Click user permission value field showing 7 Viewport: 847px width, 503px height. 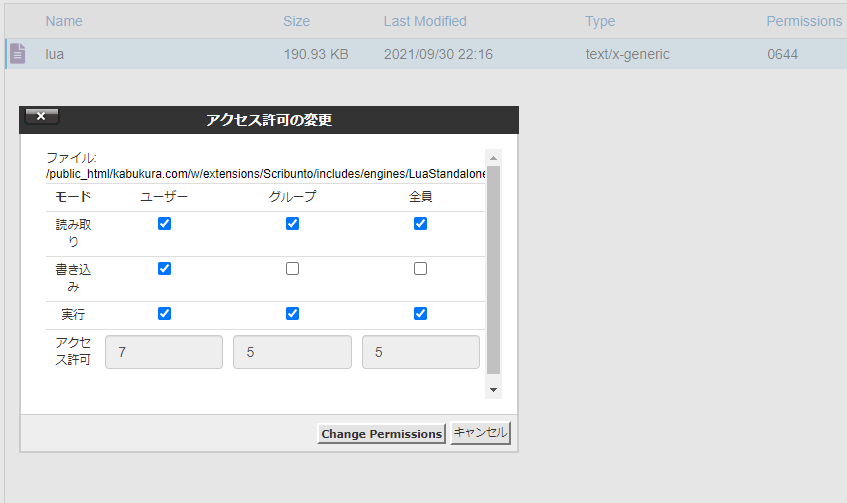164,352
